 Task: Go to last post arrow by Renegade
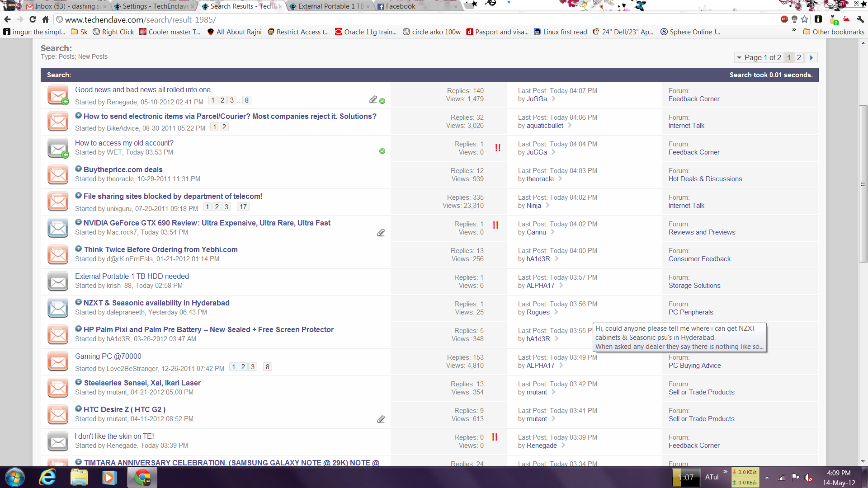(563, 446)
